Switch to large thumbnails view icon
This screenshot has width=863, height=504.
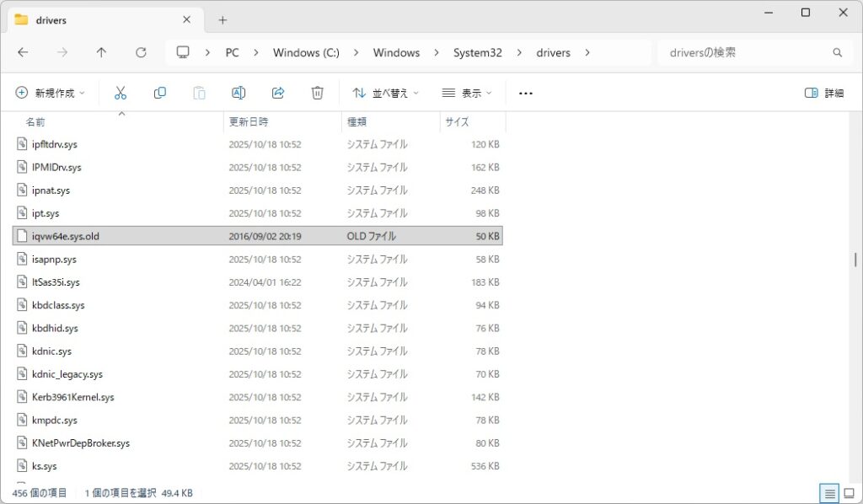(849, 493)
